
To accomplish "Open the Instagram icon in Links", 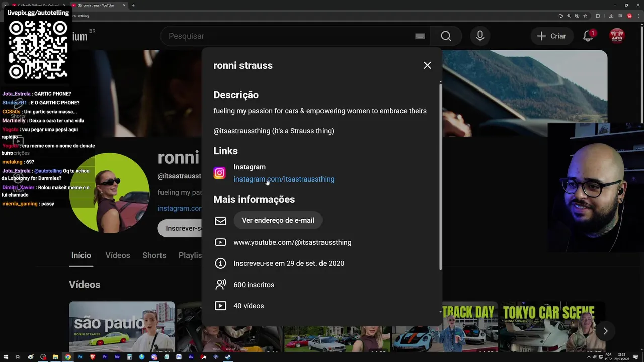I will [220, 173].
